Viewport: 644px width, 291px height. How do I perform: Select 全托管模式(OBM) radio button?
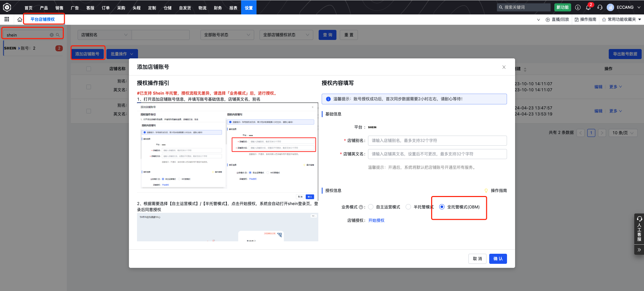point(442,207)
